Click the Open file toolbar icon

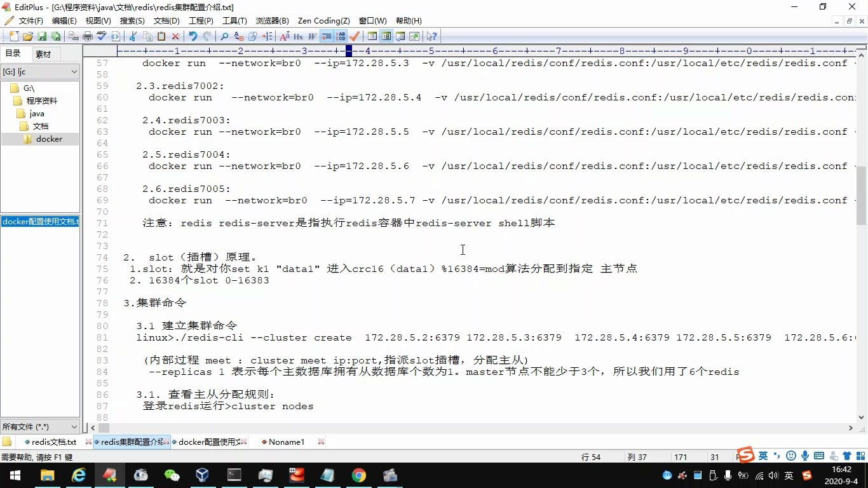(x=28, y=36)
